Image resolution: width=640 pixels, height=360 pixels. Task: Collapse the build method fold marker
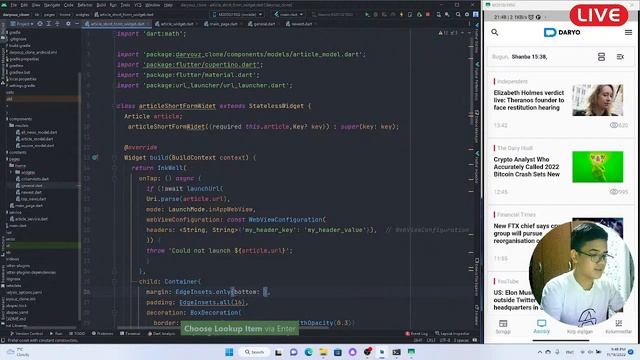coord(115,158)
